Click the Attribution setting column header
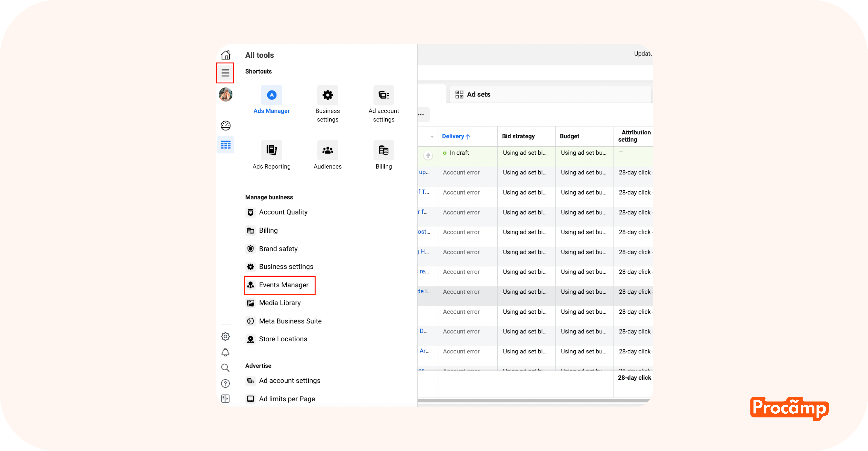 click(634, 136)
